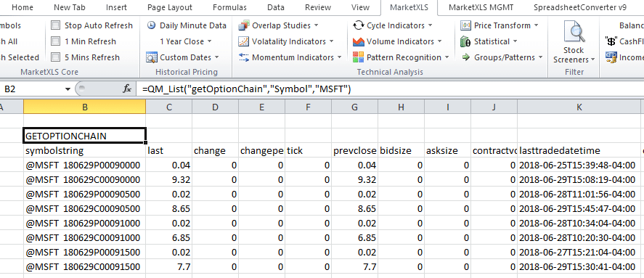Open the Name Box dropdown arrow
The width and height of the screenshot is (644, 278).
[x=68, y=89]
